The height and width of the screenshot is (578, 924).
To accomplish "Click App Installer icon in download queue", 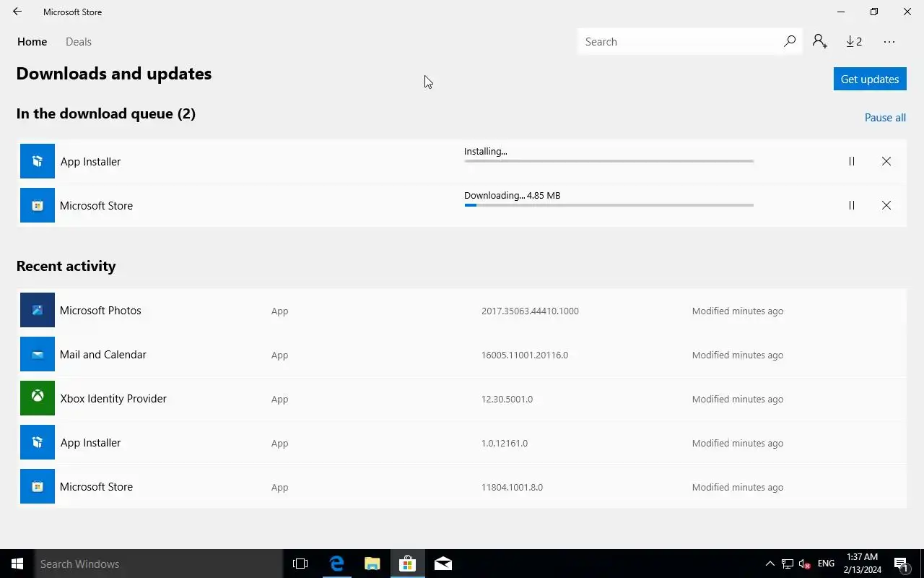I will click(38, 161).
